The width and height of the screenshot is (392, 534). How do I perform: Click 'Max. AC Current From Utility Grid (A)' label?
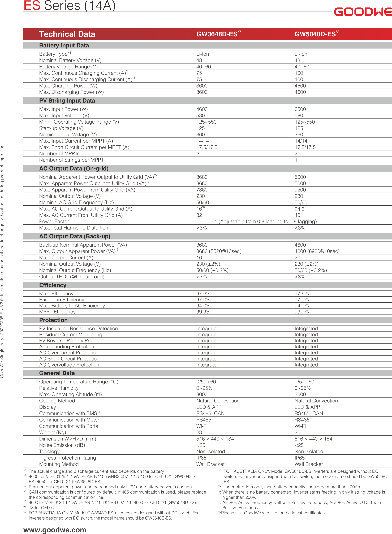pos(81,215)
